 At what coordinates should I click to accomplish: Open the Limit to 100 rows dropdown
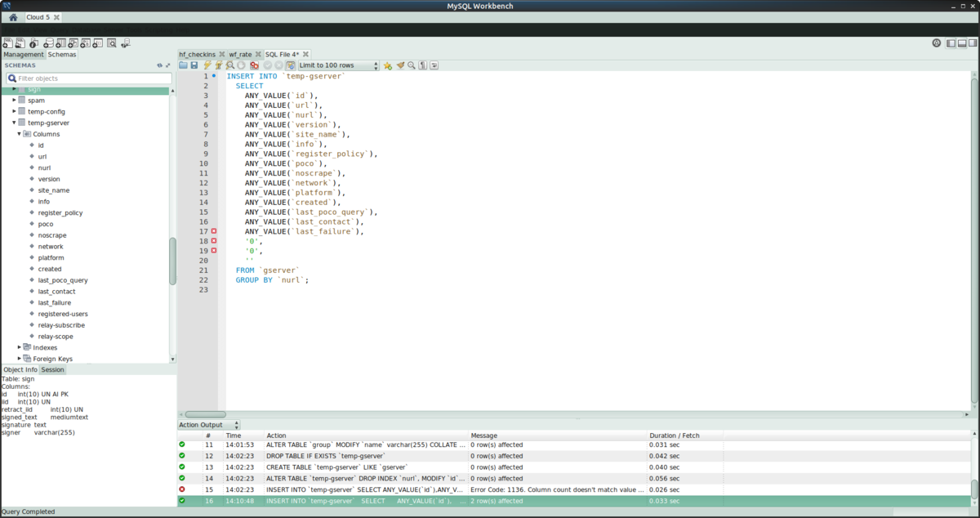[338, 65]
